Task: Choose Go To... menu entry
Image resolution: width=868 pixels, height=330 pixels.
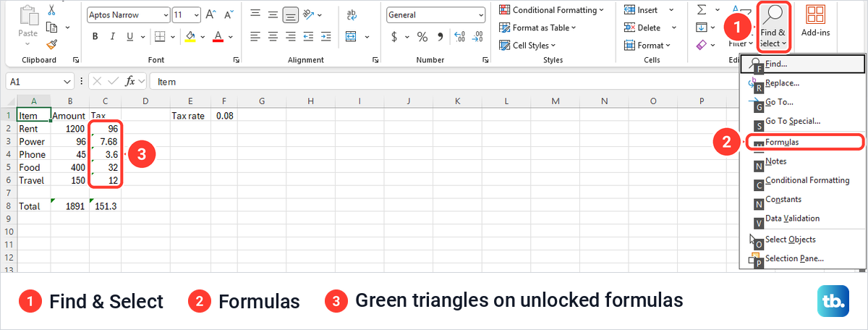Action: pos(802,102)
